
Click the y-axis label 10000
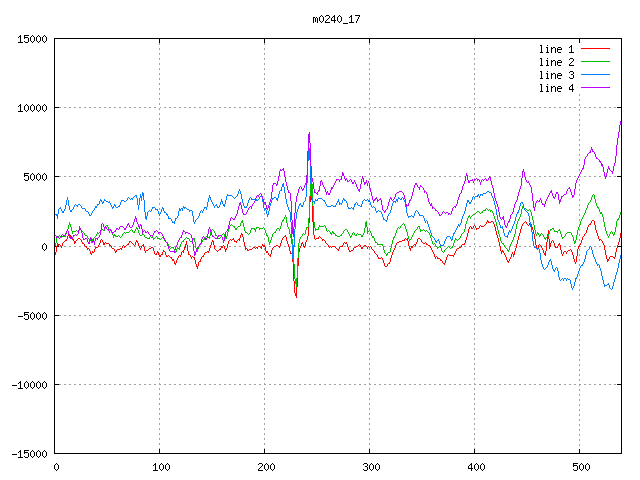pyautogui.click(x=32, y=108)
